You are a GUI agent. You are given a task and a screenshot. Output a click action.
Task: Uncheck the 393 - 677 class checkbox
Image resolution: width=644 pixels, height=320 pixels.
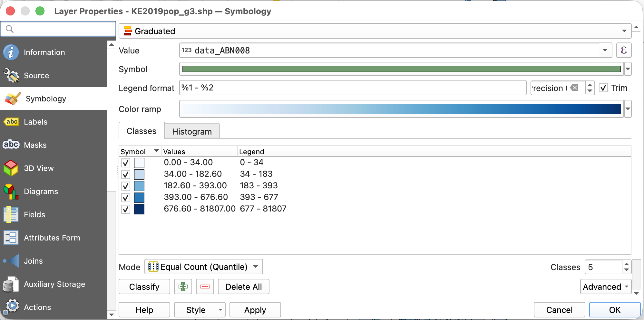click(x=125, y=198)
